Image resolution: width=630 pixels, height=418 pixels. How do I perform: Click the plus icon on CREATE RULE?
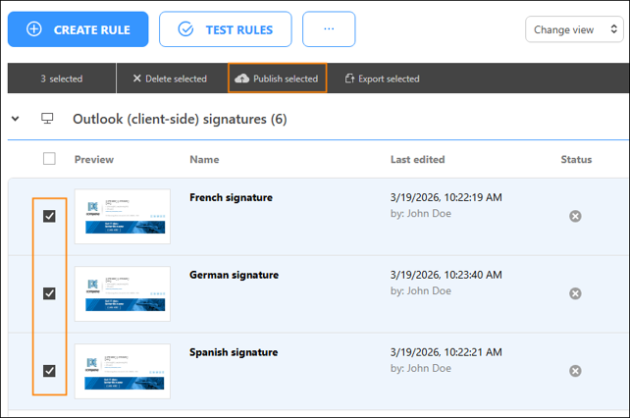(x=34, y=29)
